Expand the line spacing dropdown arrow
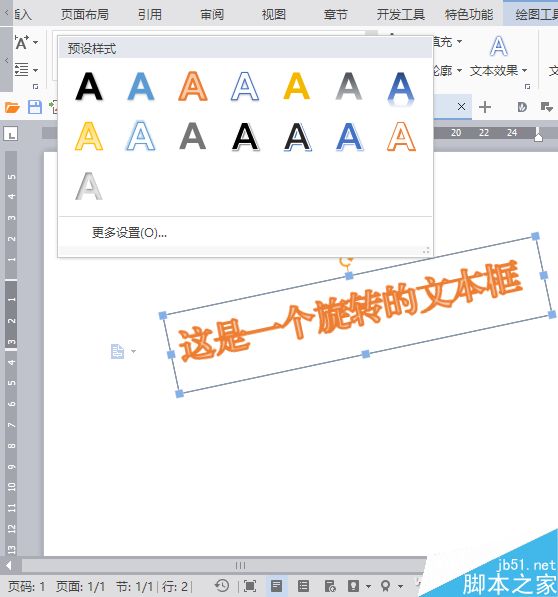The height and width of the screenshot is (597, 558). click(x=35, y=70)
